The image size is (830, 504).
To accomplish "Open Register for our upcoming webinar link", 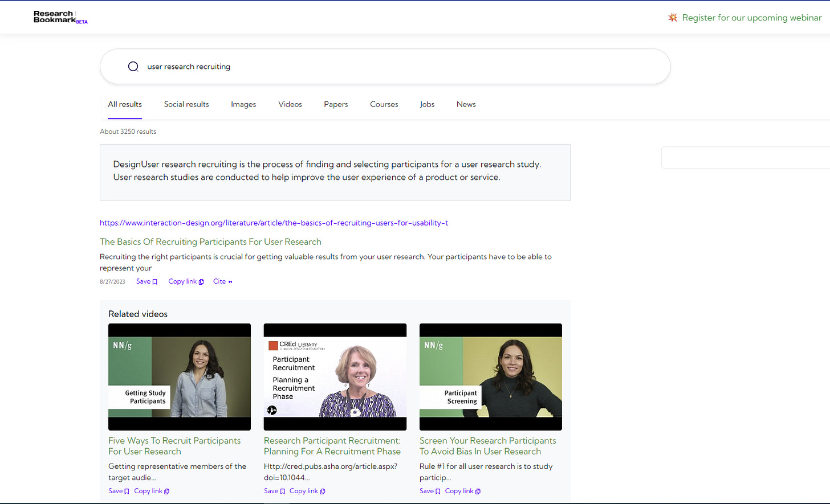I will click(x=751, y=18).
